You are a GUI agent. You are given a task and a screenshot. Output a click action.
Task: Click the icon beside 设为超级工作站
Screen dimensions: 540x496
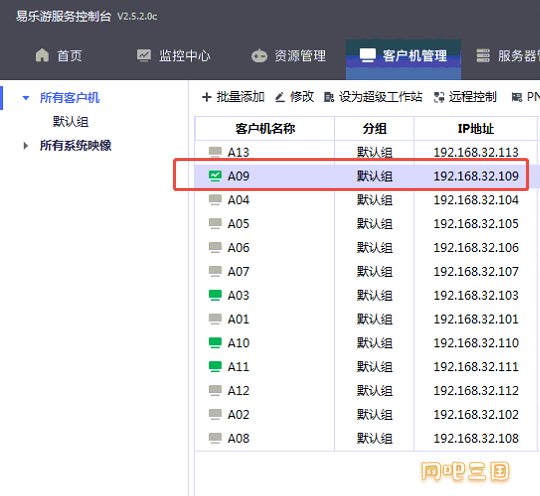[x=329, y=97]
